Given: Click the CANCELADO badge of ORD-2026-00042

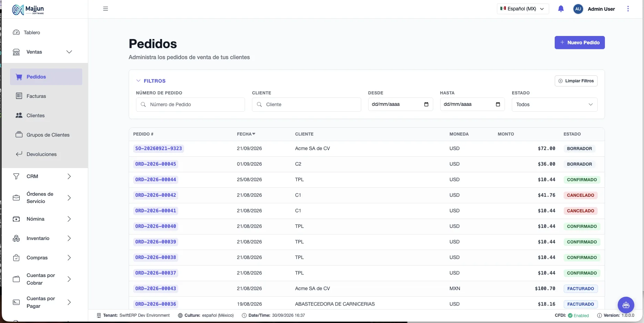Looking at the screenshot, I should 580,195.
